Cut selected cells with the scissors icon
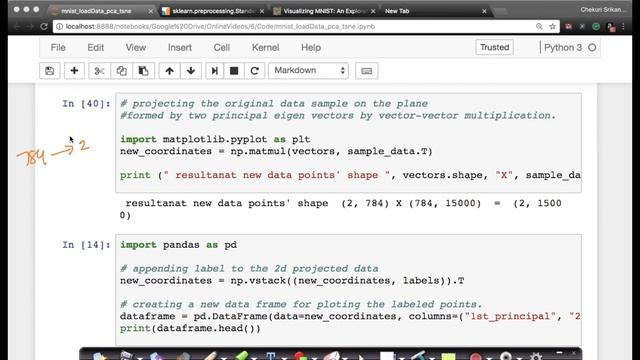 coord(99,71)
